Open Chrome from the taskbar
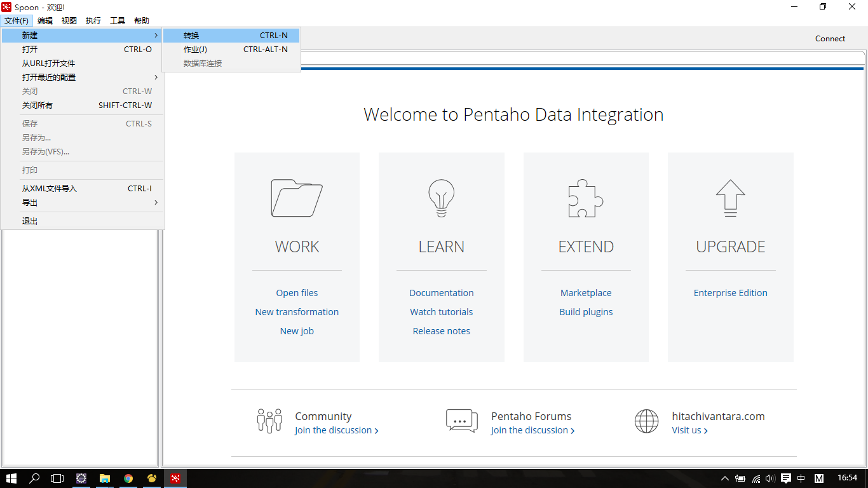The width and height of the screenshot is (868, 488). [128, 478]
